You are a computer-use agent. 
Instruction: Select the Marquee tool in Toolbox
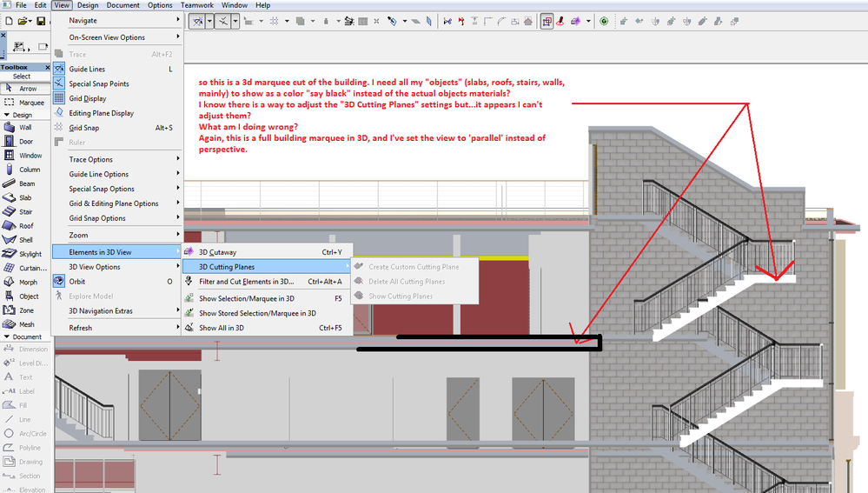click(24, 103)
